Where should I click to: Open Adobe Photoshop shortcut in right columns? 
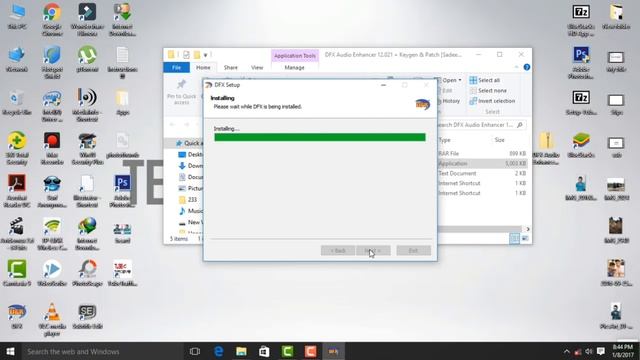[x=581, y=62]
